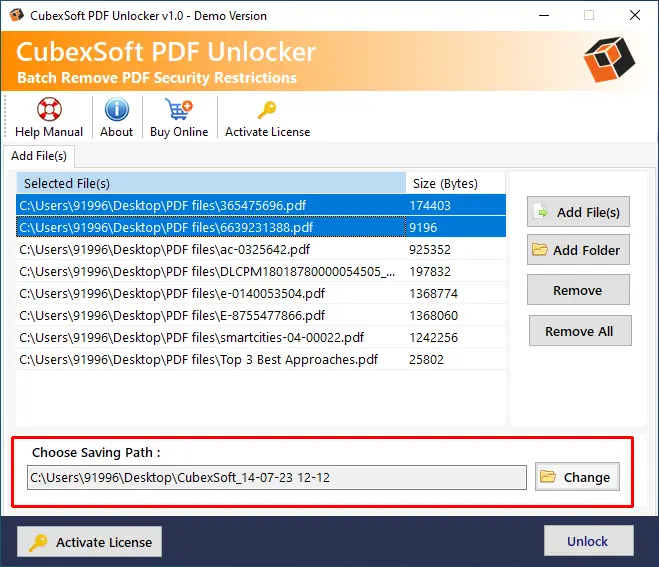
Task: Click the Selected File(s) column header
Action: (210, 183)
